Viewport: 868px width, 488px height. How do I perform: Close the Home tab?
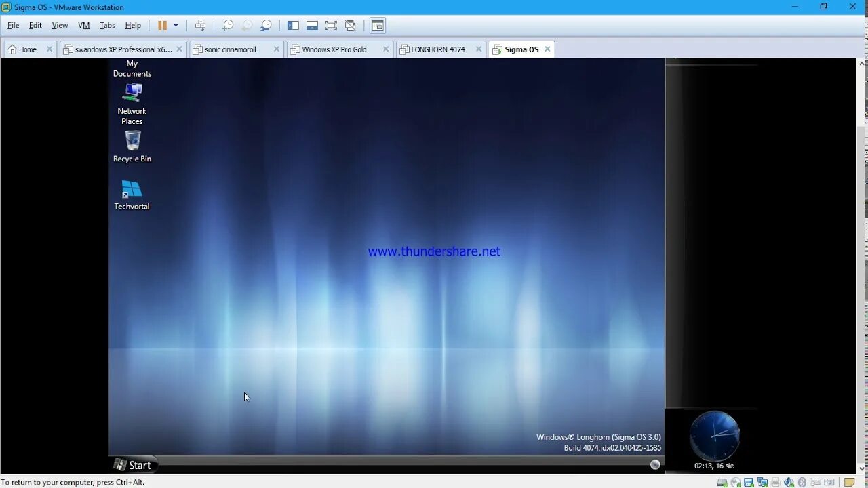coord(50,49)
